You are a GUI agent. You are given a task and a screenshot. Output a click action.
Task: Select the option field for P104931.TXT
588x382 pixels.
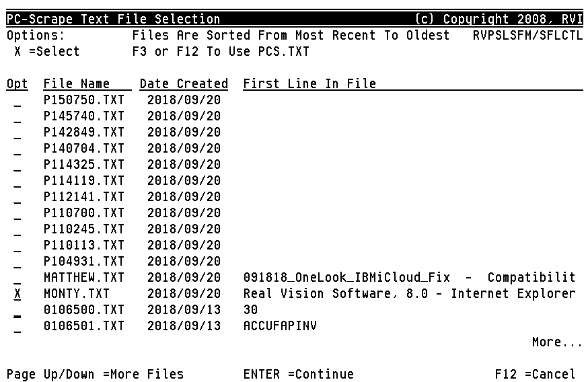[x=17, y=262]
